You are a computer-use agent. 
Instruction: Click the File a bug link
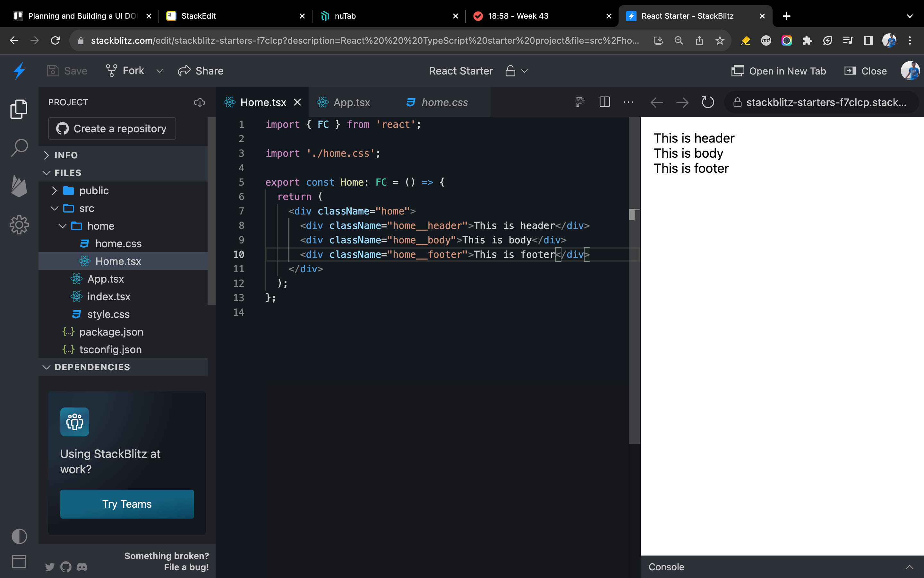[x=186, y=567]
